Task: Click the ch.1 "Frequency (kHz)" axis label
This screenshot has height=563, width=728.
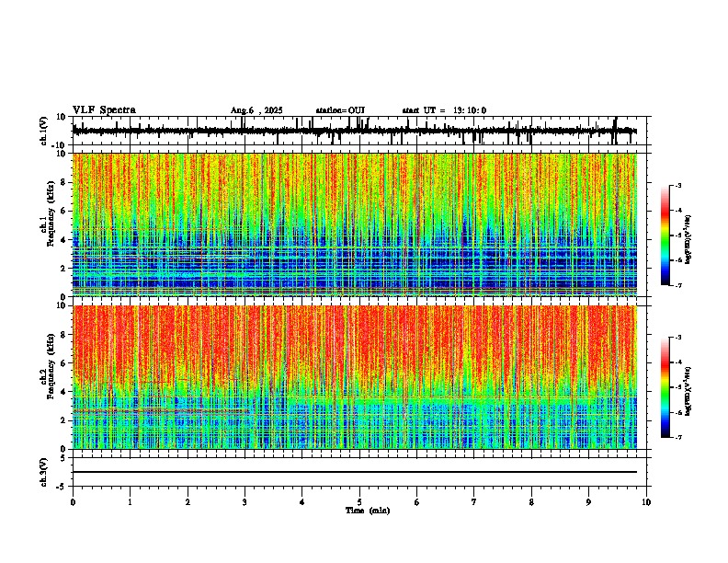Action: pyautogui.click(x=51, y=213)
